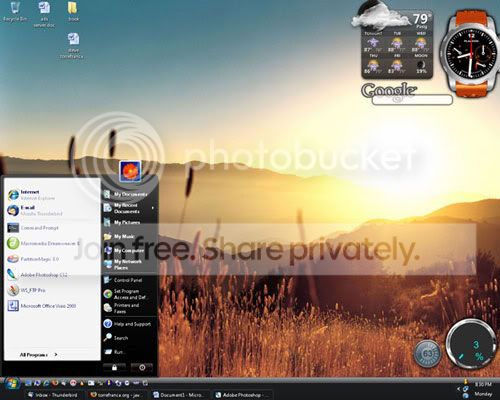Open My Documents
500x400 pixels.
pos(129,194)
